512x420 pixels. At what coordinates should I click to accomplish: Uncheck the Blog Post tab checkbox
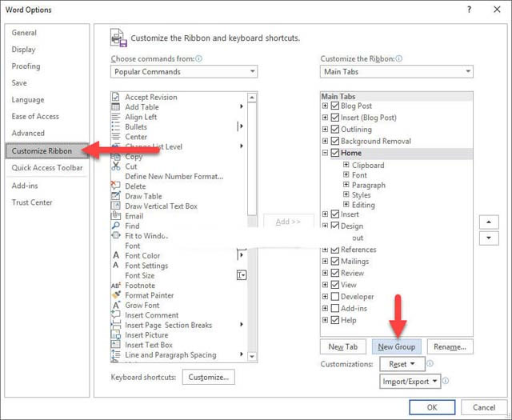(334, 106)
